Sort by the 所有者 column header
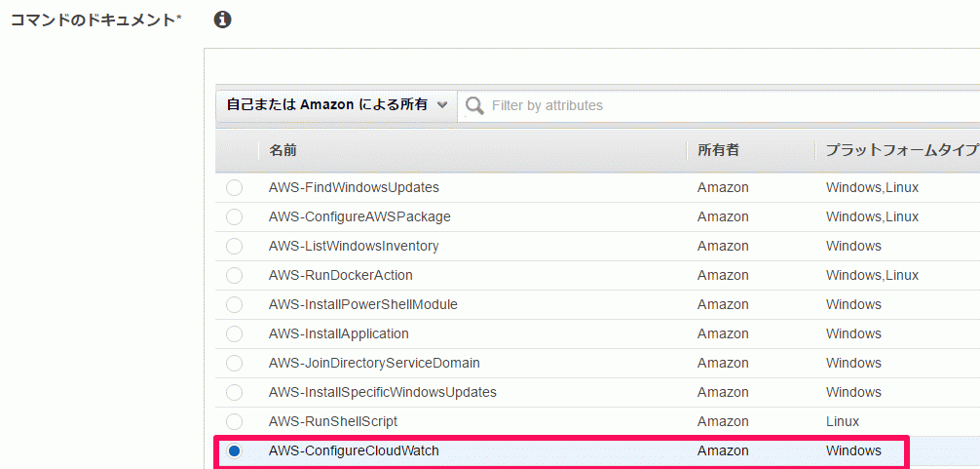Viewport: 980px width, 469px height. [x=719, y=151]
